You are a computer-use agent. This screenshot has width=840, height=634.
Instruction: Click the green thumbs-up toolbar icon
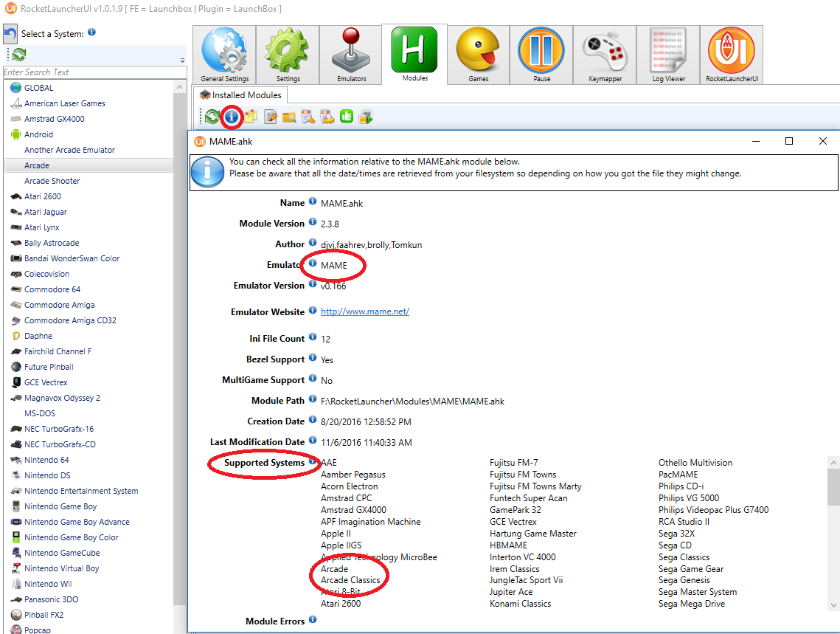click(x=347, y=117)
